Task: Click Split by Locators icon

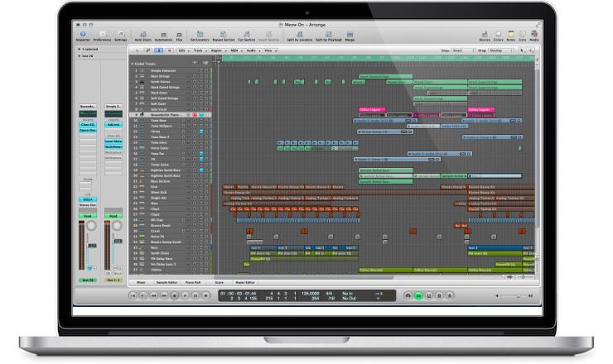Action: 300,36
